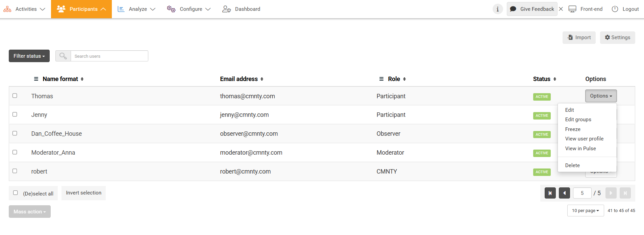
Task: Click the Import button
Action: coord(579,37)
